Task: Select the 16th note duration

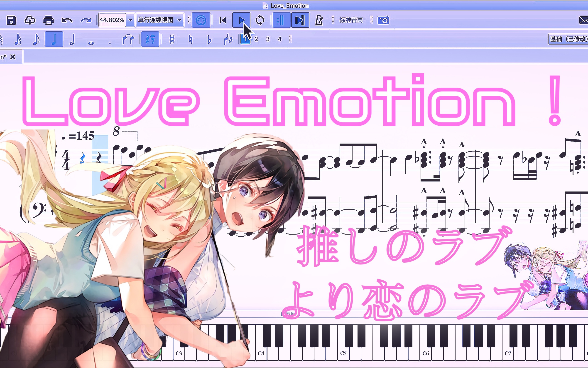Action: pos(18,39)
